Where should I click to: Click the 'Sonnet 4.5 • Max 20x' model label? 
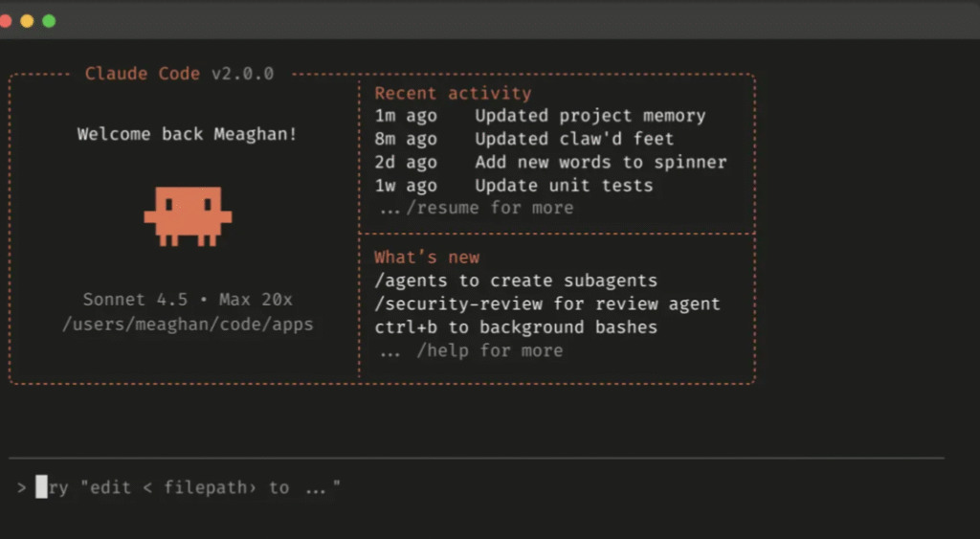[188, 300]
